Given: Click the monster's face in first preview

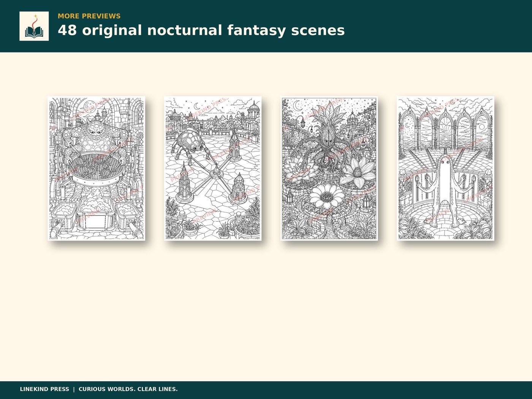Looking at the screenshot, I should pos(96,131).
